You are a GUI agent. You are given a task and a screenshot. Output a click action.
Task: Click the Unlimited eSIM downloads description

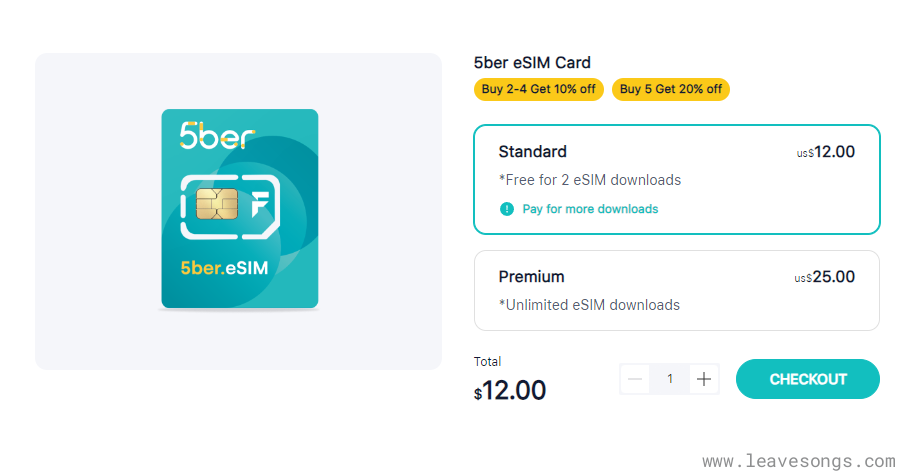point(589,305)
